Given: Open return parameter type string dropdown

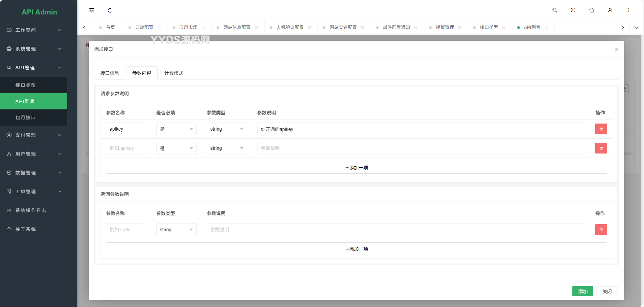Looking at the screenshot, I should click(176, 230).
